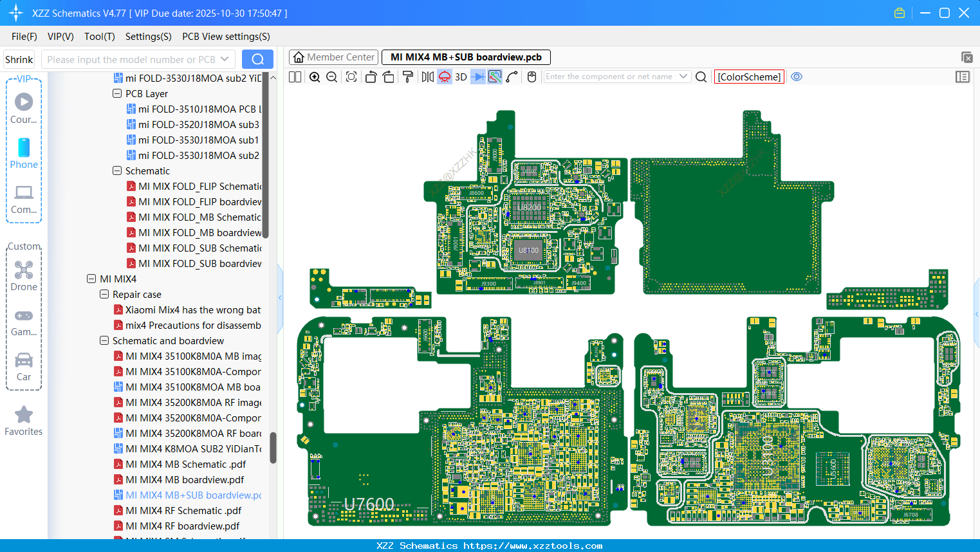Switch to 3D board view
This screenshot has height=552, width=980.
pos(461,77)
